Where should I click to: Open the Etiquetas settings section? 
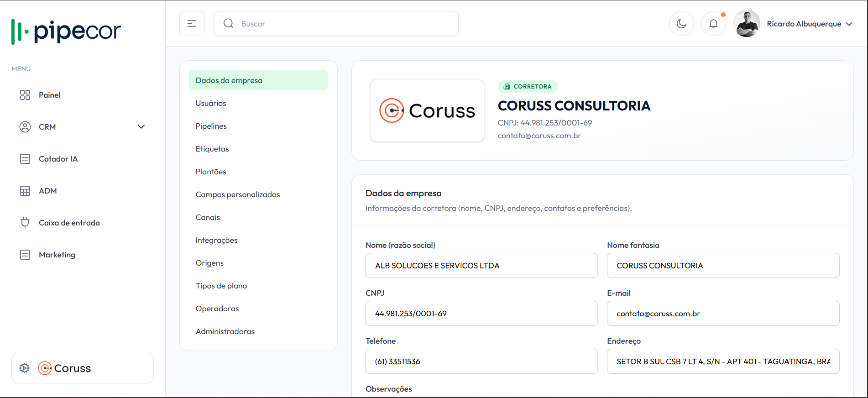pos(258,149)
